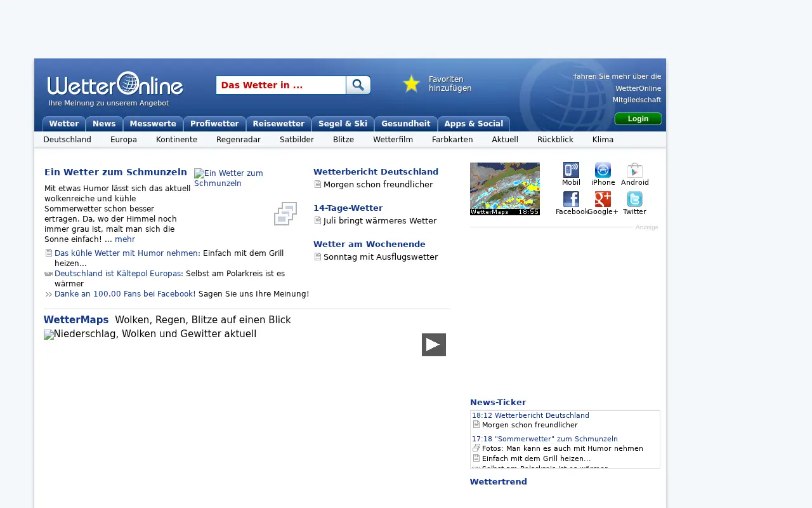The image size is (812, 508).
Task: Open the Segel & Ski tab
Action: tap(343, 124)
